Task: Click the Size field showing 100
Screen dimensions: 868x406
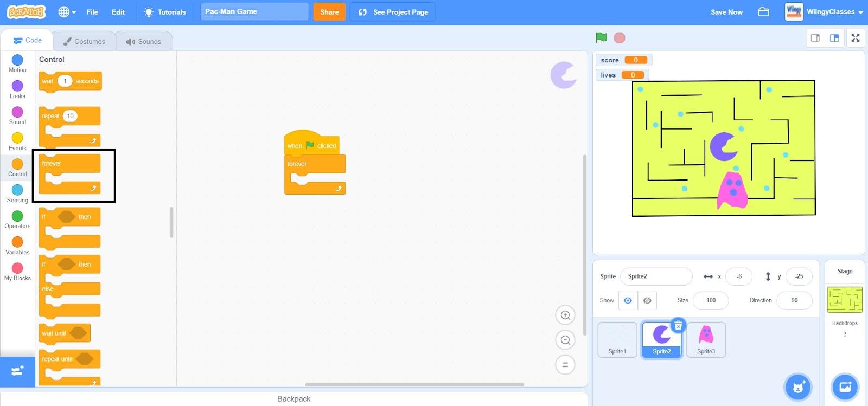Action: [x=711, y=300]
